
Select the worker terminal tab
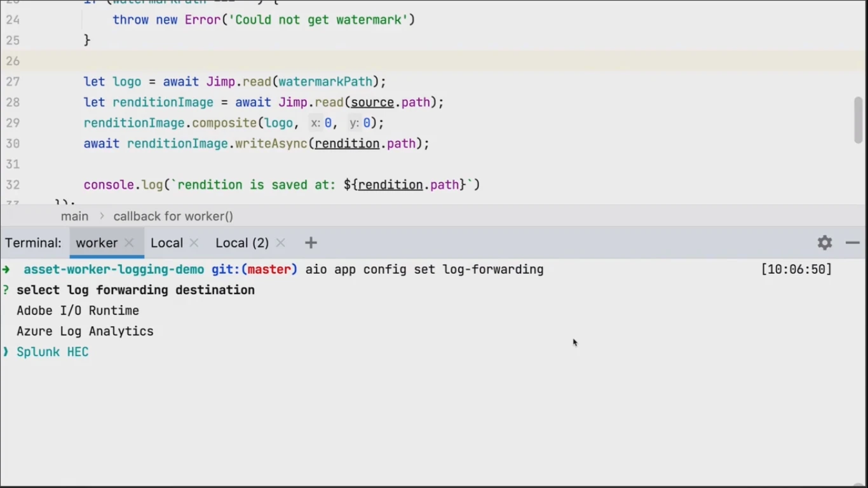click(97, 243)
